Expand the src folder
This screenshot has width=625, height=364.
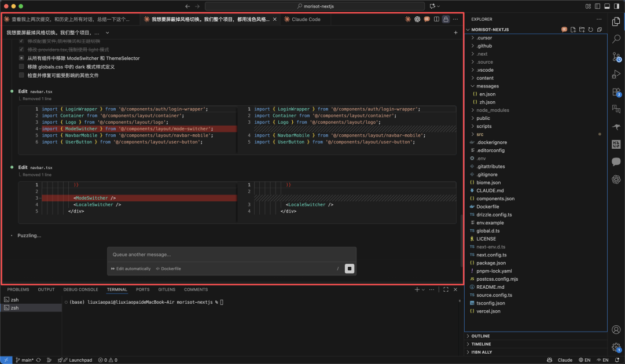[x=480, y=134]
